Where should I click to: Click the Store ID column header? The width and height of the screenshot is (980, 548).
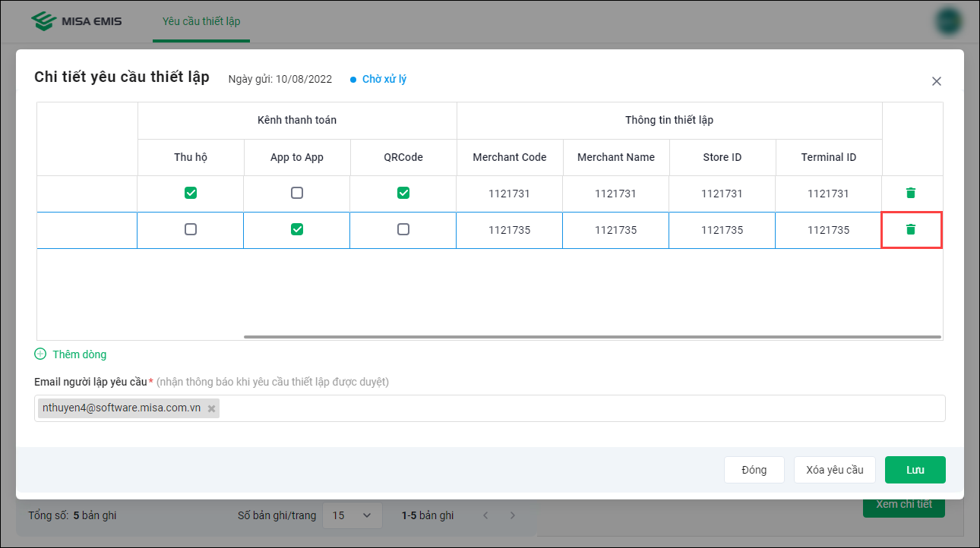click(x=722, y=157)
